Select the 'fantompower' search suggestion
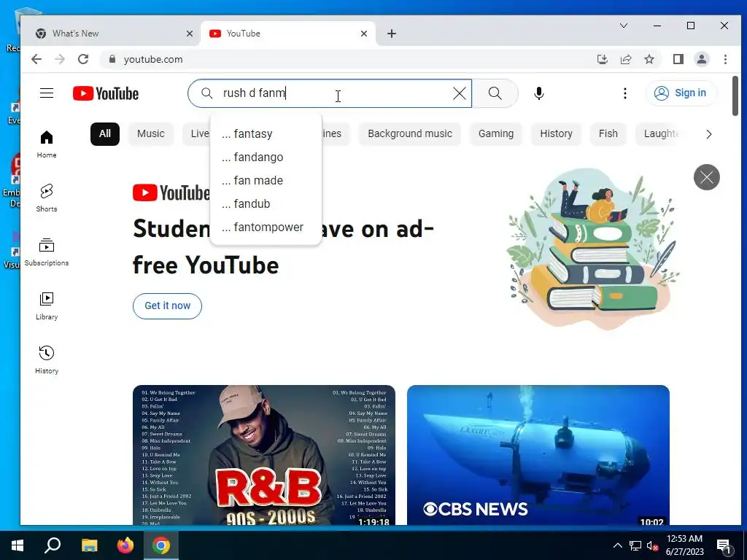747x560 pixels. [266, 227]
